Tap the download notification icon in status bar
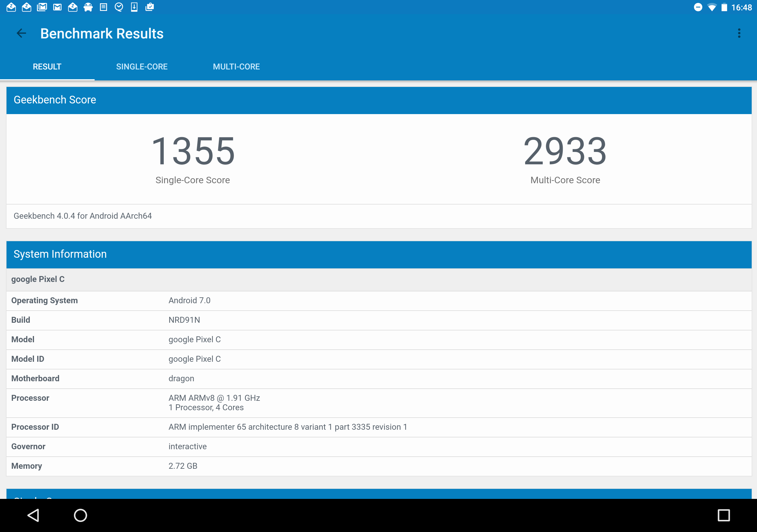This screenshot has width=757, height=532. [134, 7]
